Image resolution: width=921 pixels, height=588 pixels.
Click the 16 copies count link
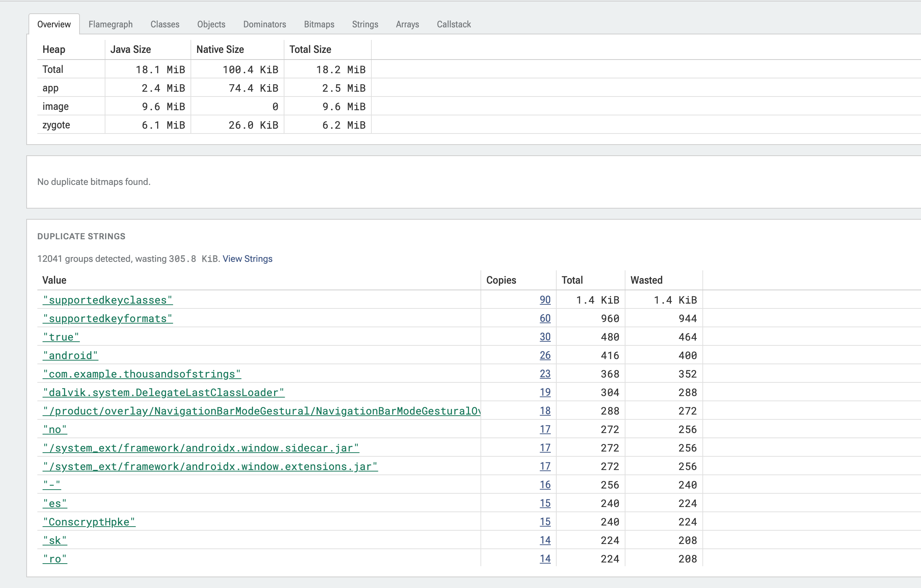point(545,484)
